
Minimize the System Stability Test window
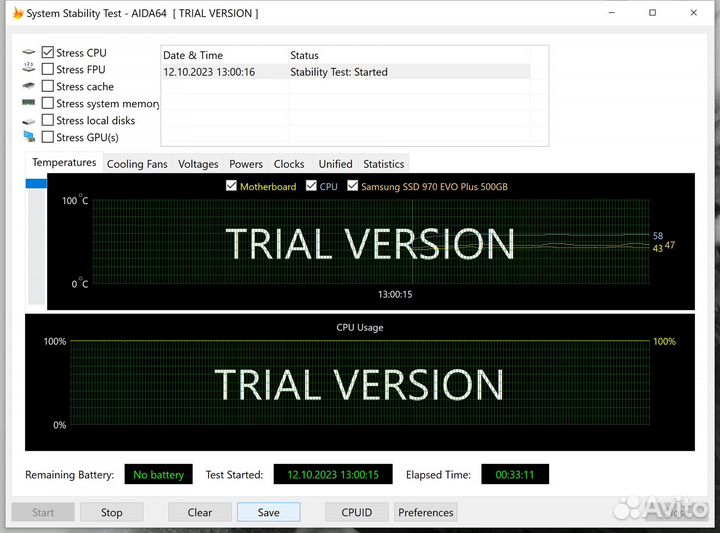click(612, 13)
